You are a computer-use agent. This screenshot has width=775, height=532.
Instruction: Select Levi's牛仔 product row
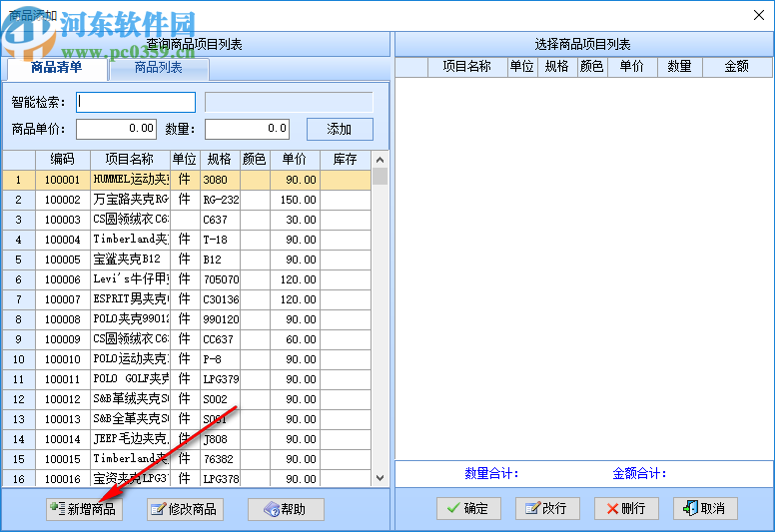pyautogui.click(x=187, y=279)
